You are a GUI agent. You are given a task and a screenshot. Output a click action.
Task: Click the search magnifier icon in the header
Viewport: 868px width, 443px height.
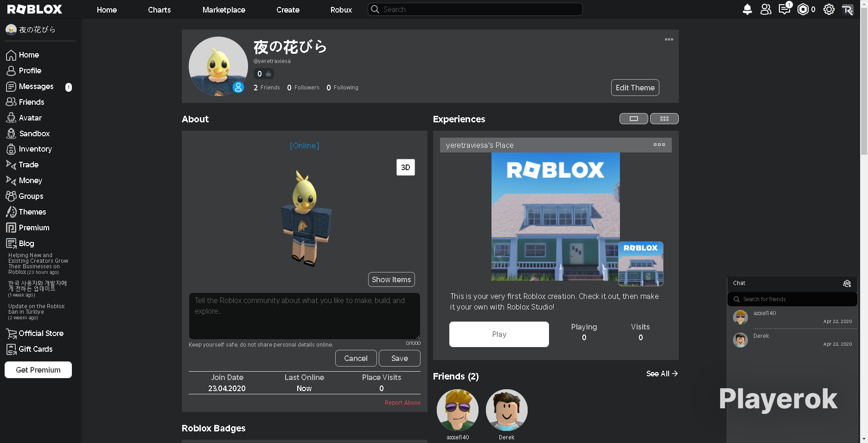pos(375,9)
